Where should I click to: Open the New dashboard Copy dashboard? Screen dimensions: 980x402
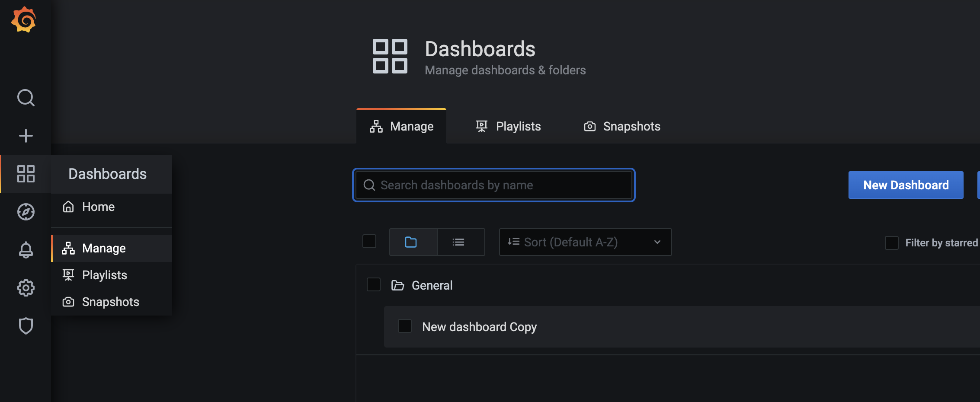[x=479, y=326]
